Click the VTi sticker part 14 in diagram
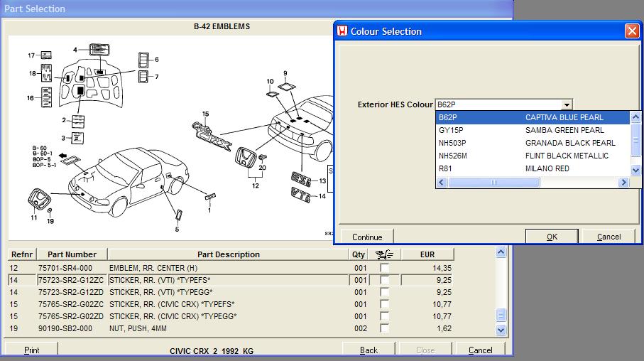644x361 pixels. point(300,195)
